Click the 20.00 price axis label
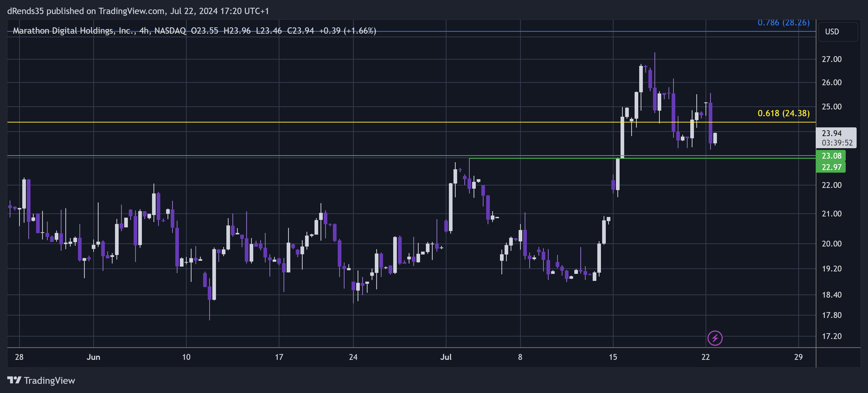 click(831, 244)
